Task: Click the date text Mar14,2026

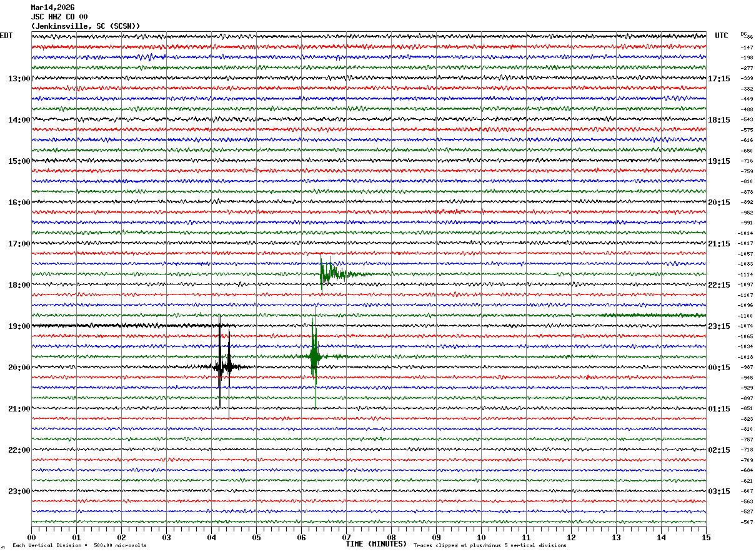Action: tap(52, 8)
